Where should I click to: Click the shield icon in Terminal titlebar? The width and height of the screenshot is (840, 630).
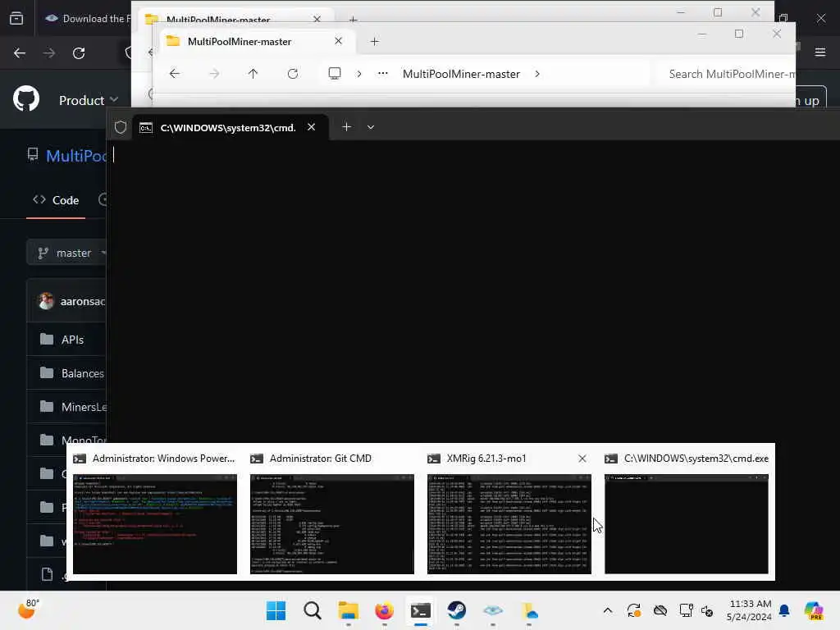pos(121,127)
